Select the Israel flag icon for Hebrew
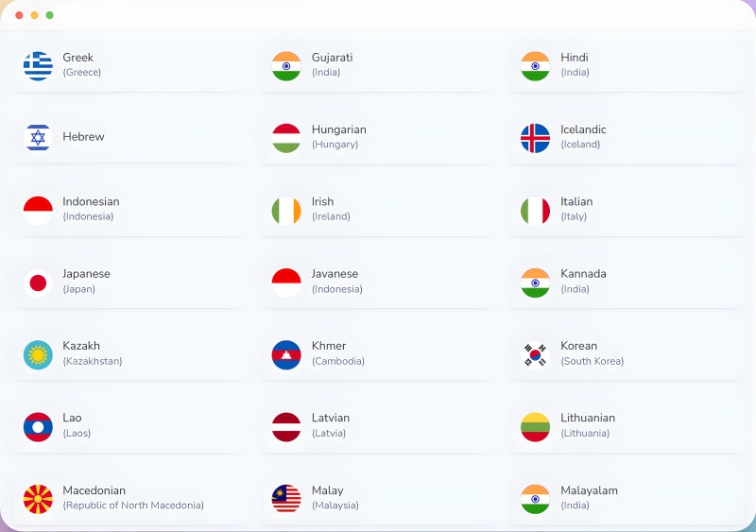756x532 pixels. 38,137
